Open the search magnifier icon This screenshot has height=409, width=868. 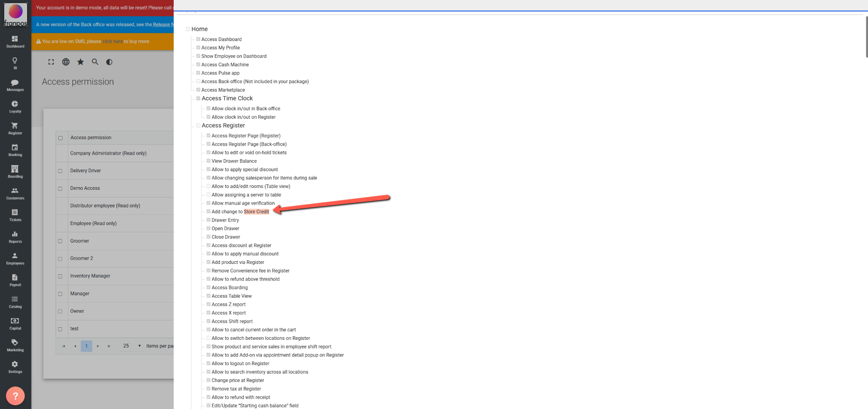point(95,62)
